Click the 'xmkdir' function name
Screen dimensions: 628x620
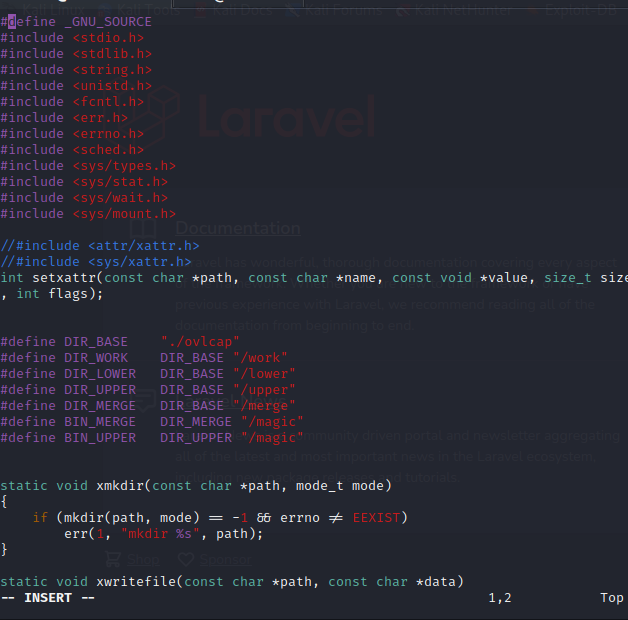tap(120, 486)
